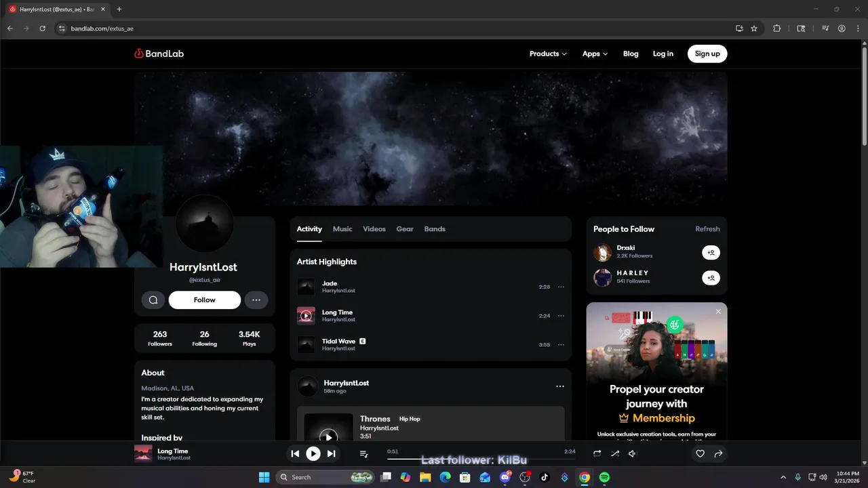The height and width of the screenshot is (488, 868).
Task: Bookmark this page with star icon
Action: pyautogui.click(x=754, y=28)
